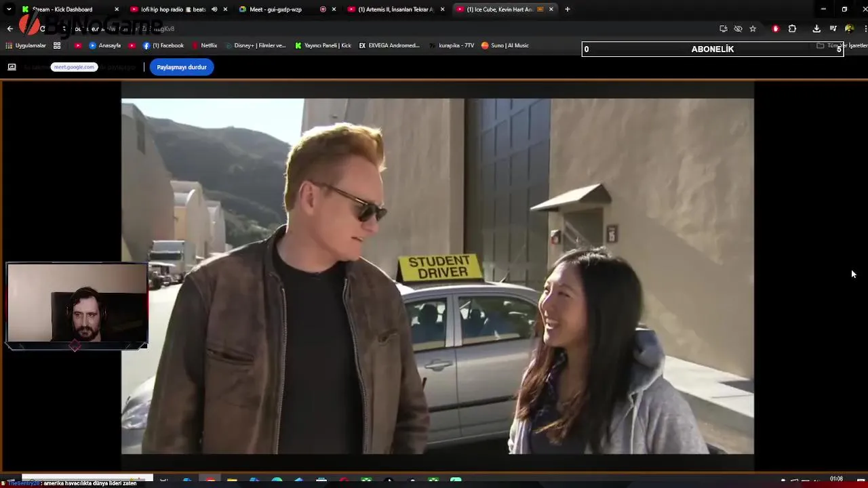Bookmark this page with the star icon
The height and width of the screenshot is (488, 868).
753,28
